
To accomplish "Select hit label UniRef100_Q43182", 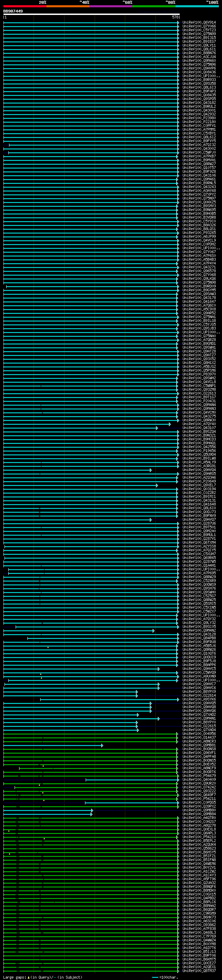I will pyautogui.click(x=199, y=103).
